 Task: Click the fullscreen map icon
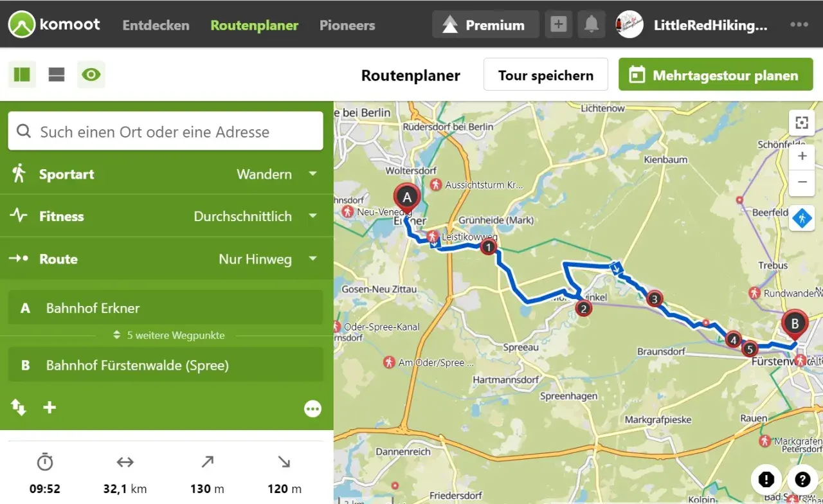(802, 123)
